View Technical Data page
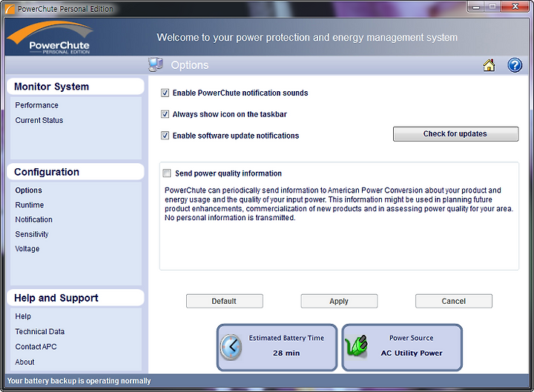This screenshot has width=534, height=392. pos(40,332)
